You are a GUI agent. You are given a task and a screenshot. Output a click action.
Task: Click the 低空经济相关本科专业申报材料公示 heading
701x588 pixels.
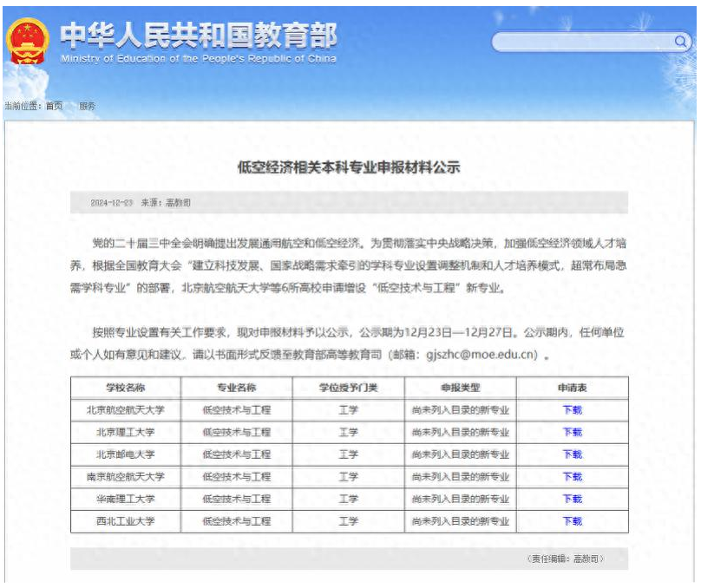pyautogui.click(x=349, y=167)
